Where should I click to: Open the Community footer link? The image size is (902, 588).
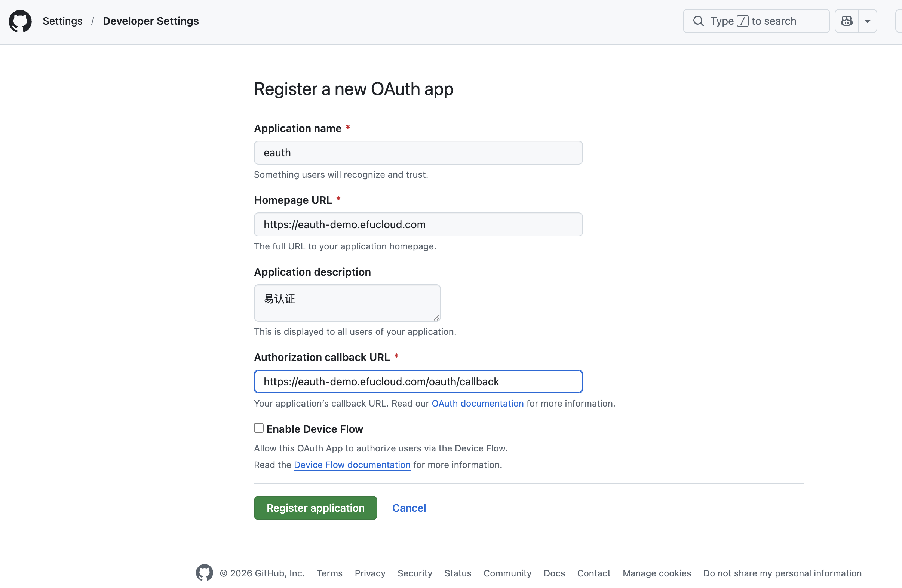(x=507, y=573)
